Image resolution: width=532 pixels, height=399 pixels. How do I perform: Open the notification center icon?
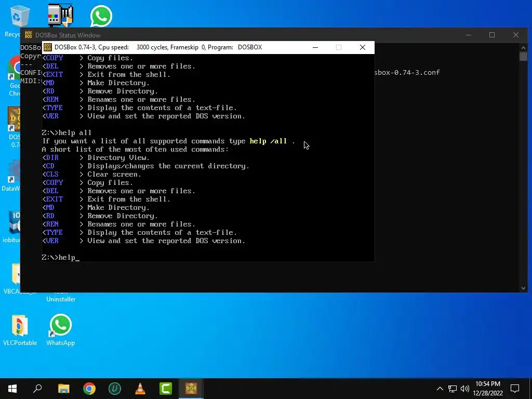[515, 389]
